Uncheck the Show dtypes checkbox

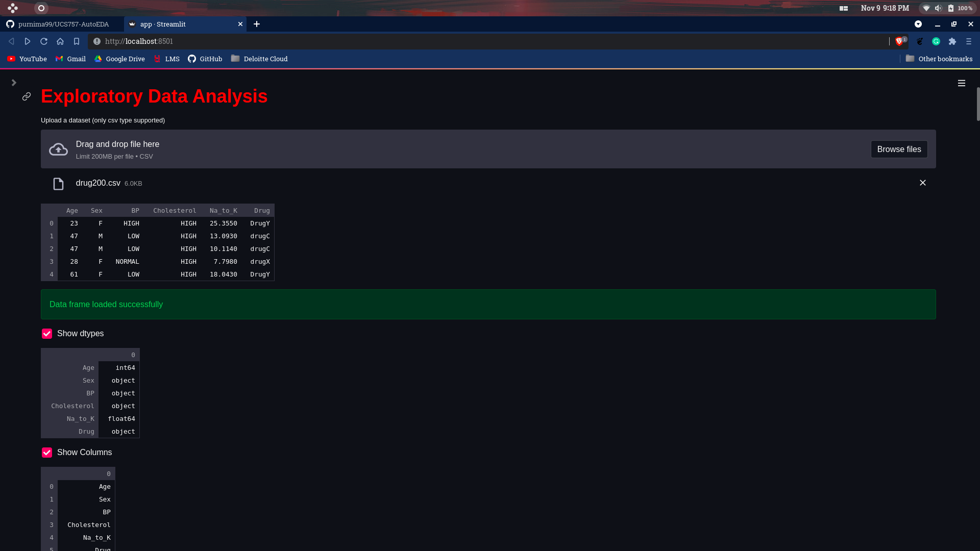click(47, 334)
